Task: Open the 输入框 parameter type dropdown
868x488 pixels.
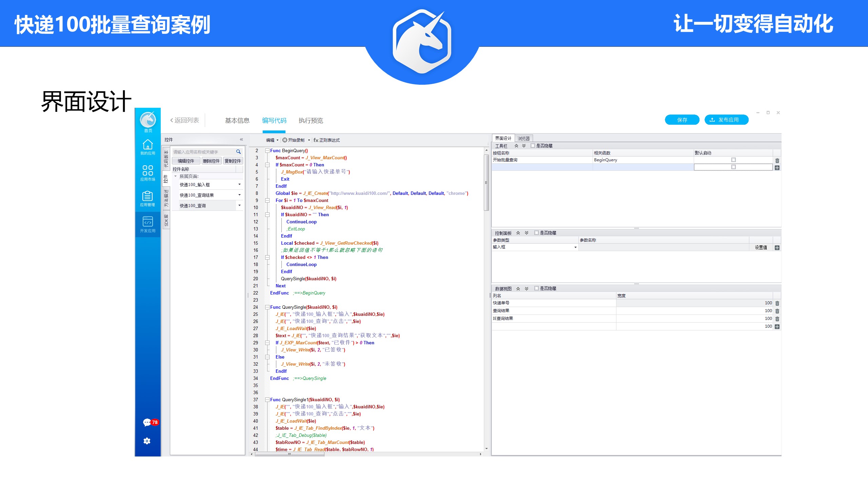Action: tap(575, 247)
